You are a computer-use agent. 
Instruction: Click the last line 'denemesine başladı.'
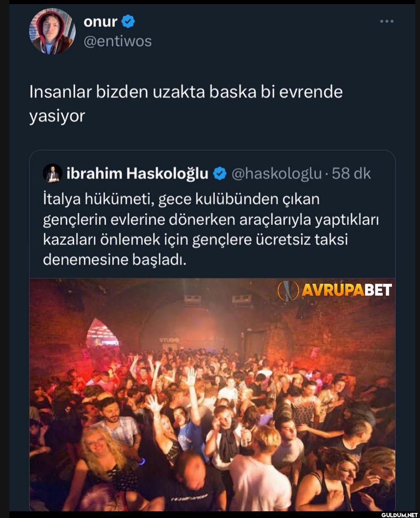click(115, 260)
